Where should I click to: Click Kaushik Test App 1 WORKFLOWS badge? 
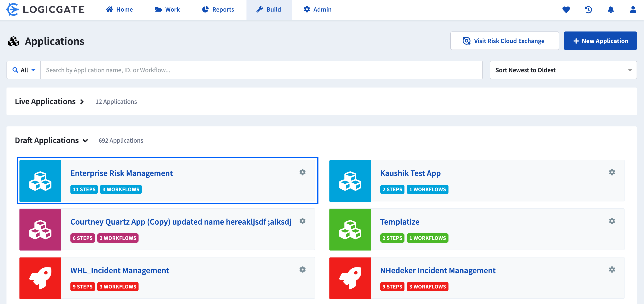tap(427, 189)
